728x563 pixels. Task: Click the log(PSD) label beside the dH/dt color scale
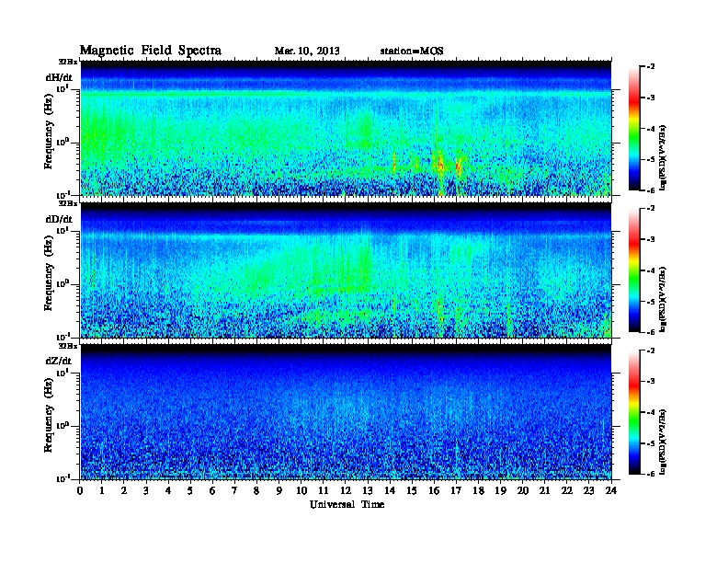tap(663, 157)
